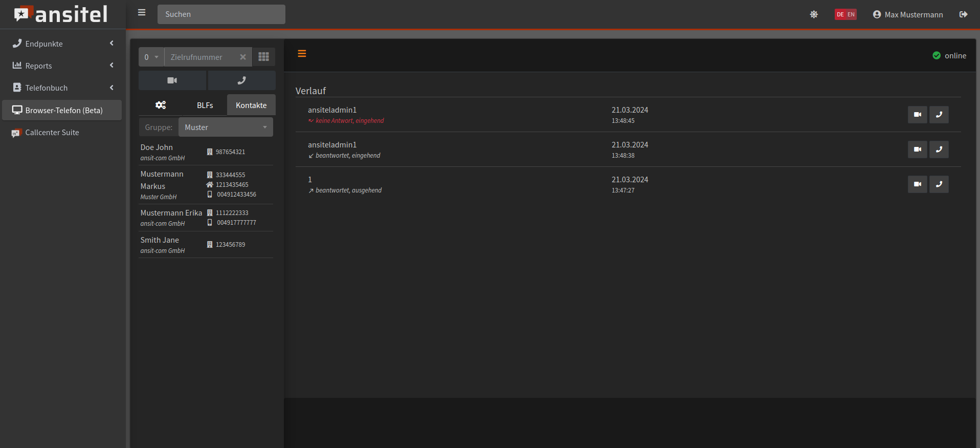Image resolution: width=980 pixels, height=448 pixels.
Task: Toggle the sidebar with the top hamburger icon
Action: click(x=142, y=13)
